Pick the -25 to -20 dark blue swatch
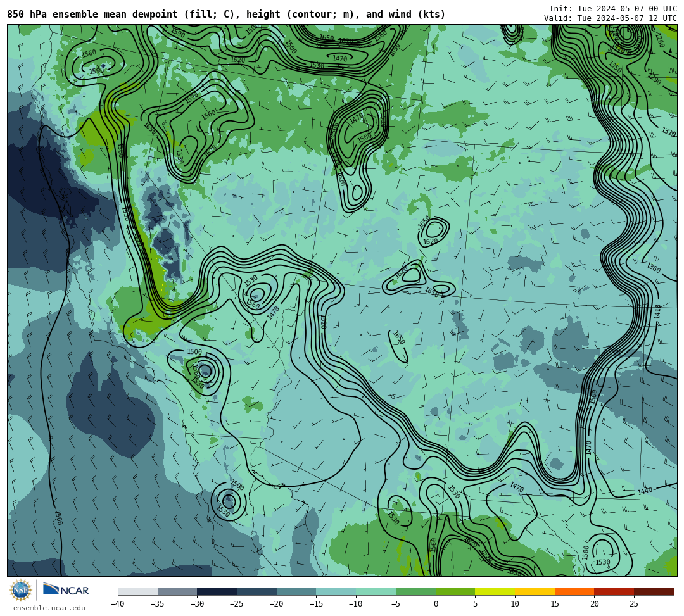 pos(256,591)
